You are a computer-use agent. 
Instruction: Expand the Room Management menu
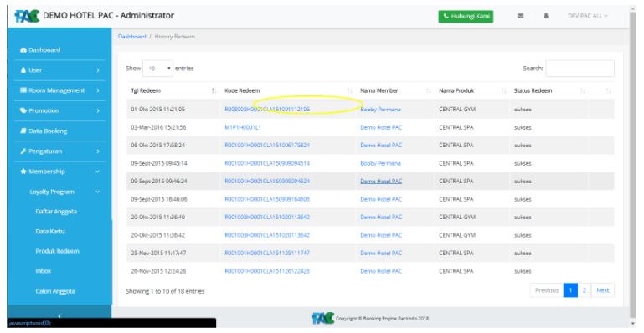click(59, 90)
